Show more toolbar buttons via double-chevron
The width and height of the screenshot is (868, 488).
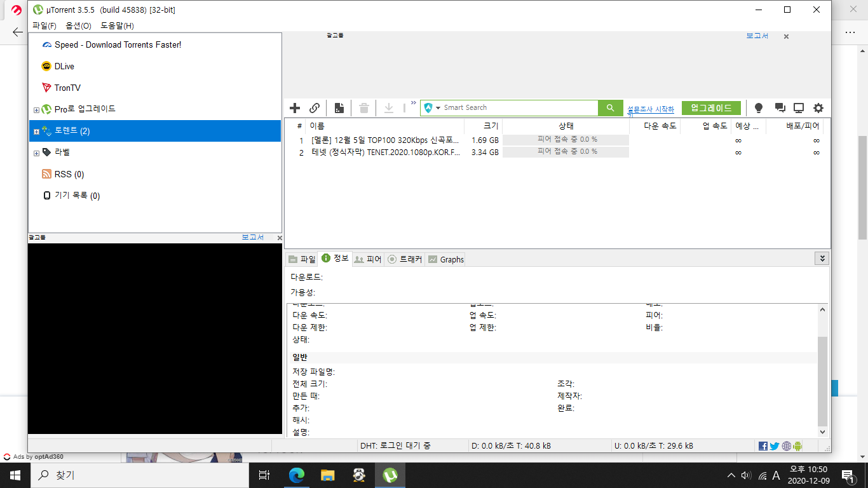pos(414,102)
